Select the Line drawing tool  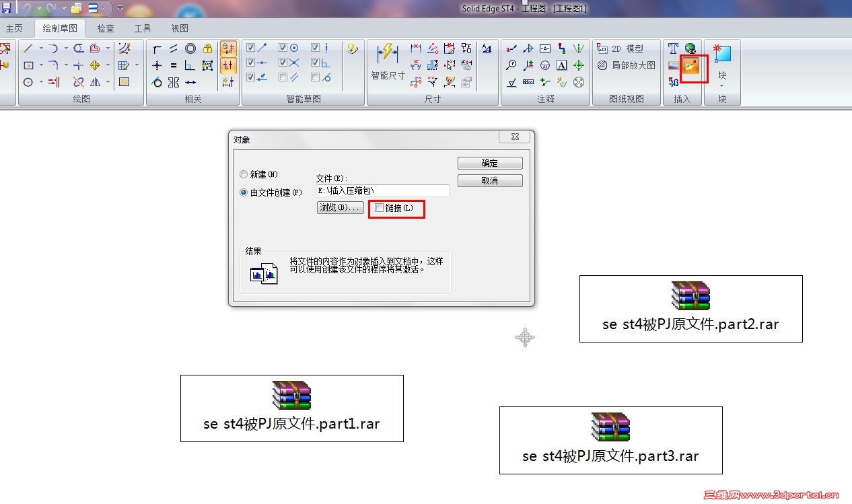coord(28,48)
